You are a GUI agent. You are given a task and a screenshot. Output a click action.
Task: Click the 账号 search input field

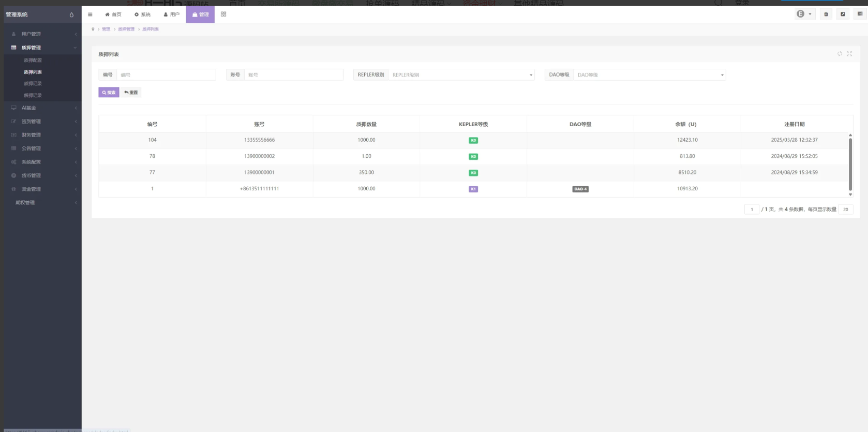(293, 75)
